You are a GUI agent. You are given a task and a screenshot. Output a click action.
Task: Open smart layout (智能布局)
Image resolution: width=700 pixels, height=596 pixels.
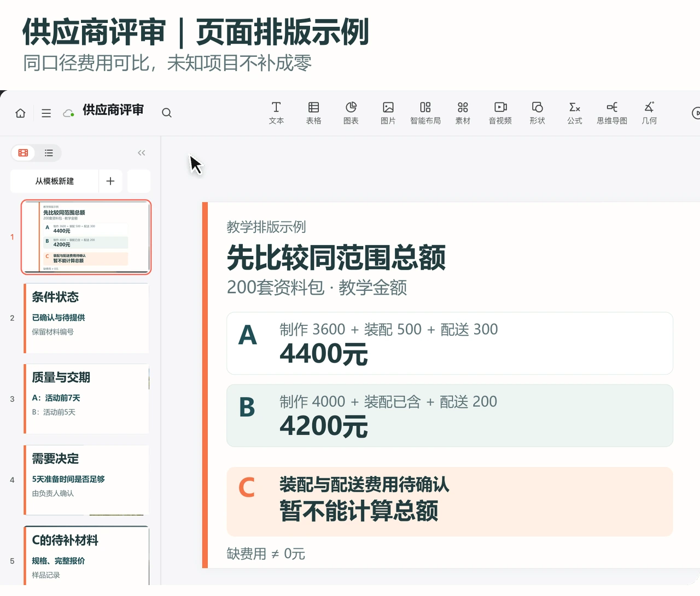point(425,113)
